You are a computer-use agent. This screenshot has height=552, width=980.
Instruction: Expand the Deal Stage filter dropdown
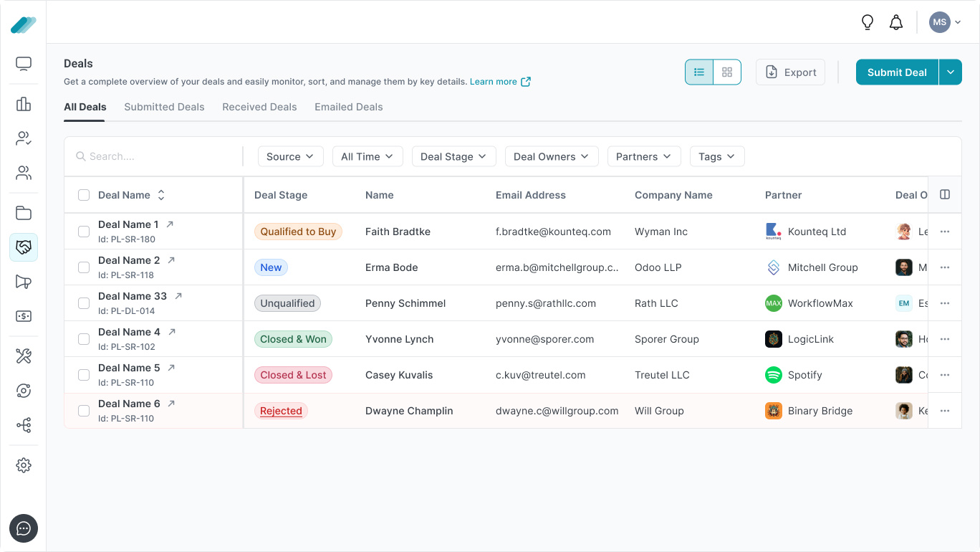click(x=453, y=156)
